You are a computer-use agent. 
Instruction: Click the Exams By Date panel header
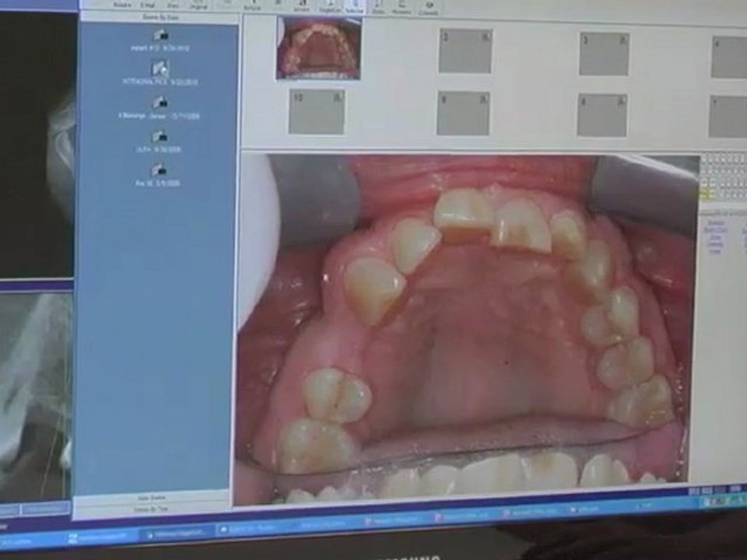160,17
